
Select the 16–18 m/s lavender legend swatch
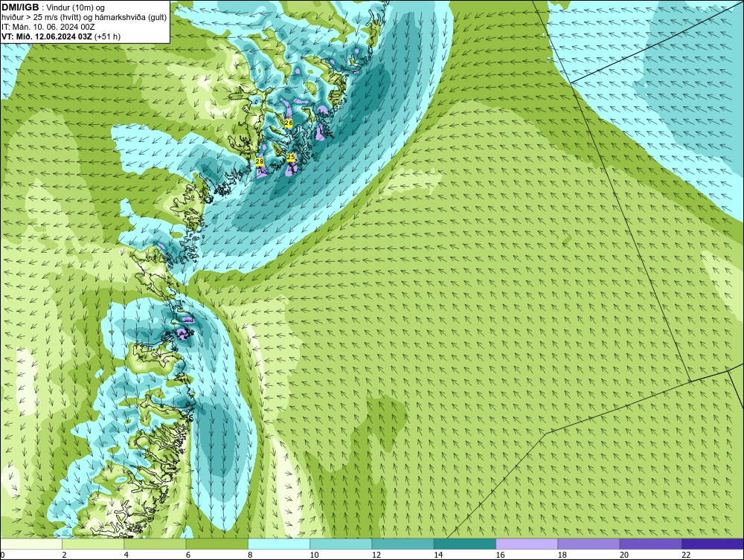(527, 544)
